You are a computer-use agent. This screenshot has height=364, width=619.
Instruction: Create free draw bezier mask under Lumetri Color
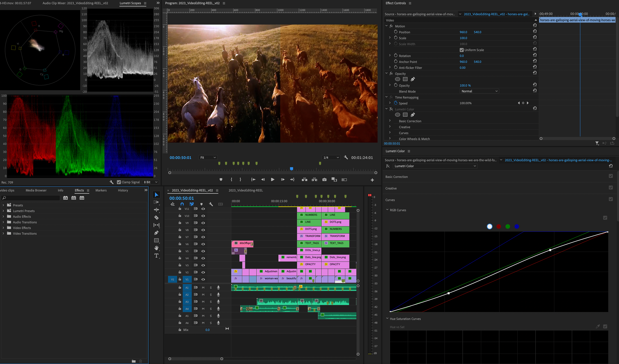tap(413, 115)
